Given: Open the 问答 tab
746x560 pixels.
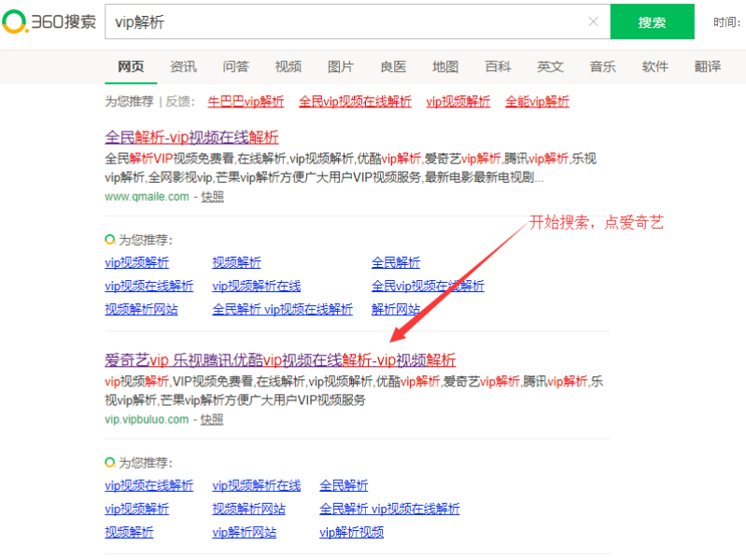Looking at the screenshot, I should (235, 66).
